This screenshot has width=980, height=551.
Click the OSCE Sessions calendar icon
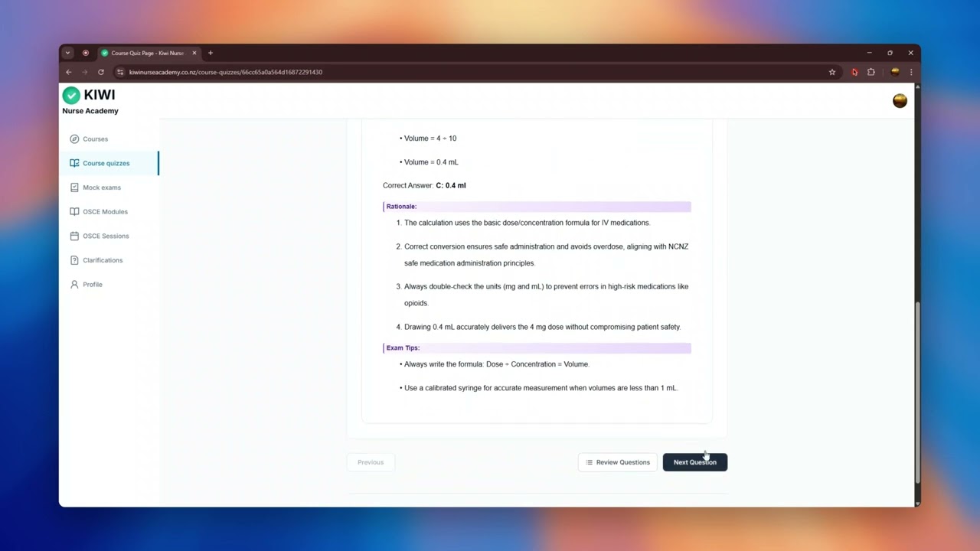74,236
